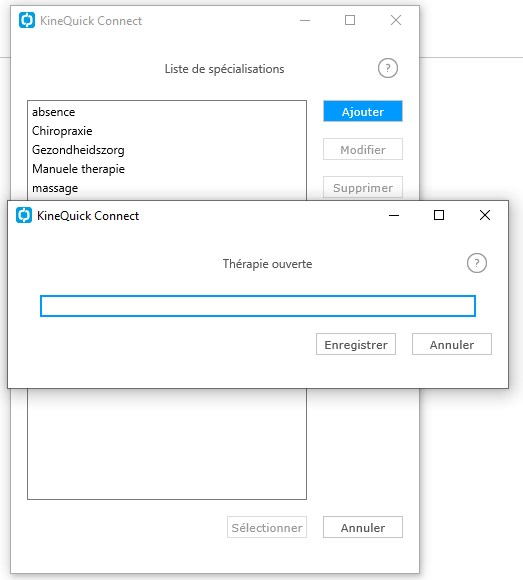Click the help icon in Thérapie ouverte dialog
523x580 pixels.
point(476,263)
